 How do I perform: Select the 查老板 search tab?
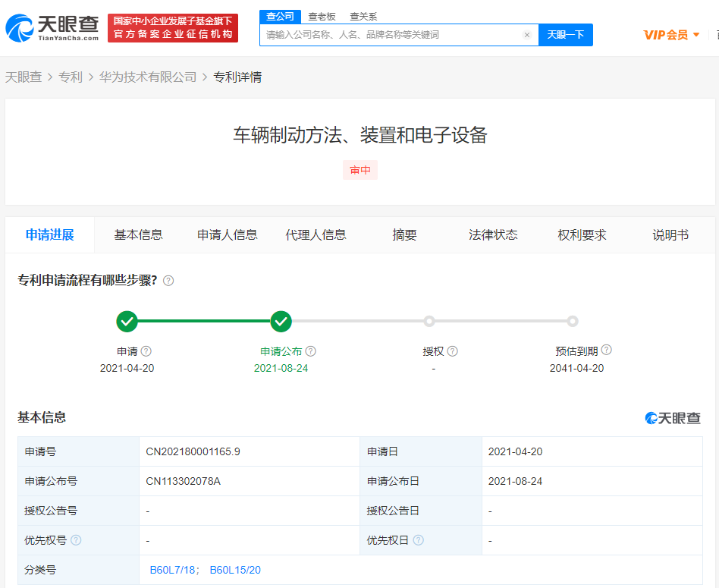322,17
